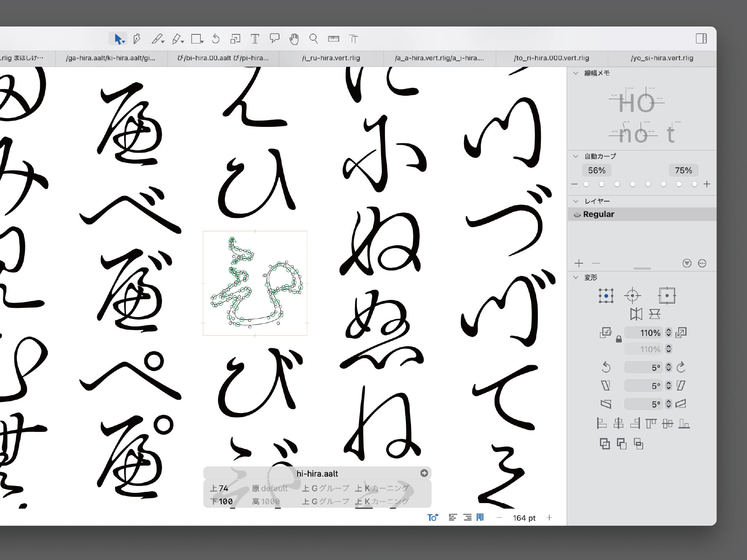This screenshot has height=560, width=747.
Task: Click arrow button next to hi-hira.aalt
Action: point(424,473)
